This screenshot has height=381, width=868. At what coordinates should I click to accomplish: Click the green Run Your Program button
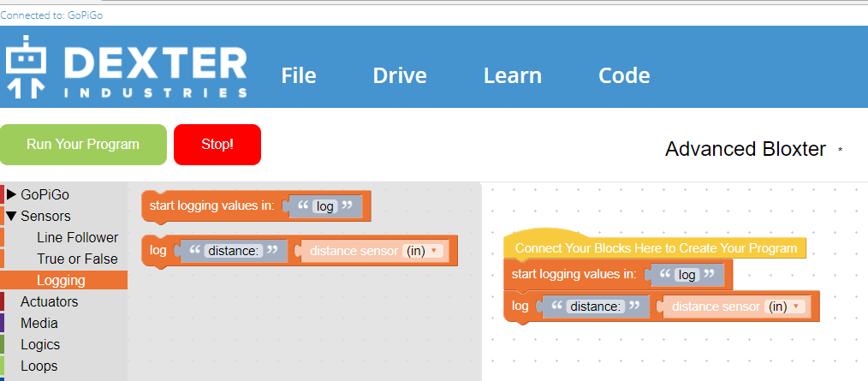pos(83,144)
